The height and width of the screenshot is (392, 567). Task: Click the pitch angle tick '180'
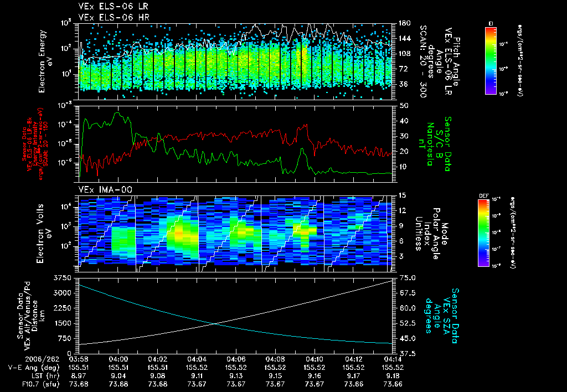click(404, 23)
